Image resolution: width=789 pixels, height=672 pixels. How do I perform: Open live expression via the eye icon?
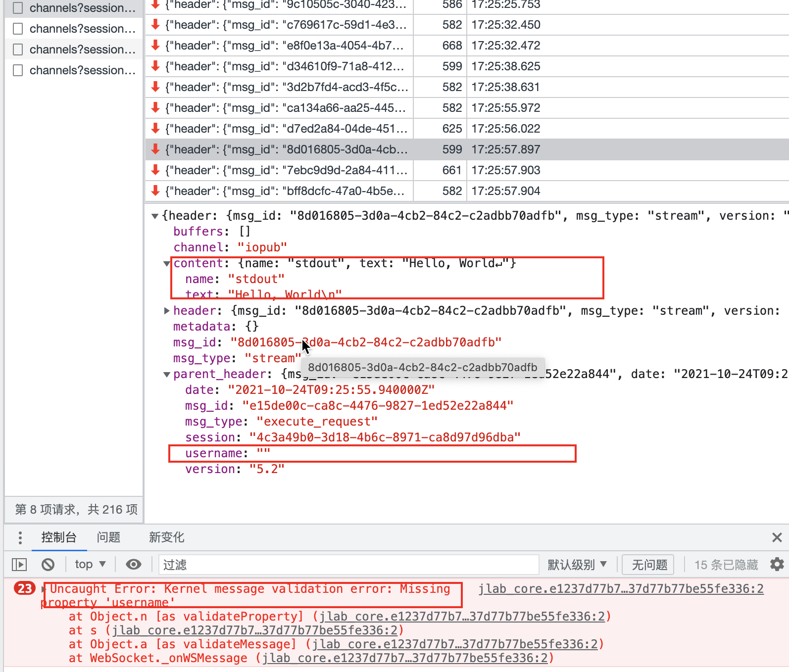[x=134, y=564]
